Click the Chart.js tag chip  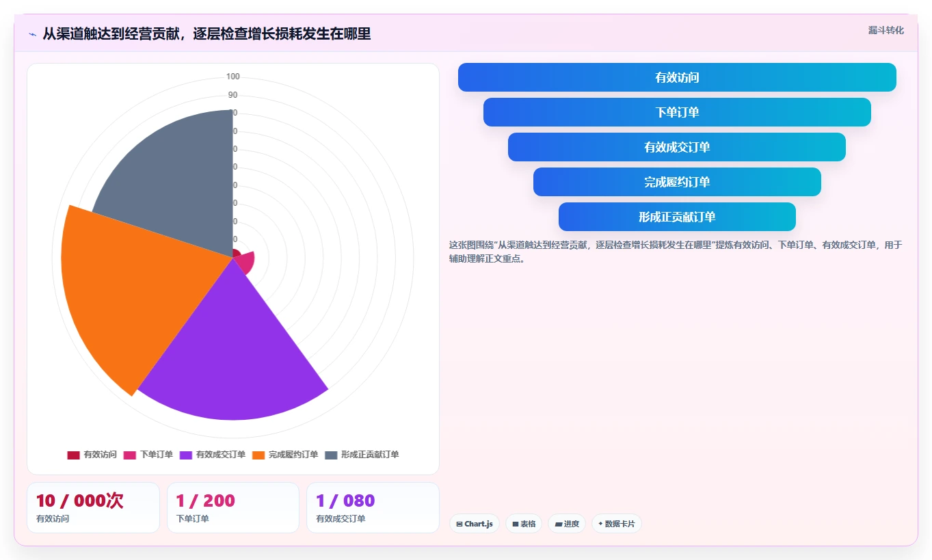[x=475, y=524]
